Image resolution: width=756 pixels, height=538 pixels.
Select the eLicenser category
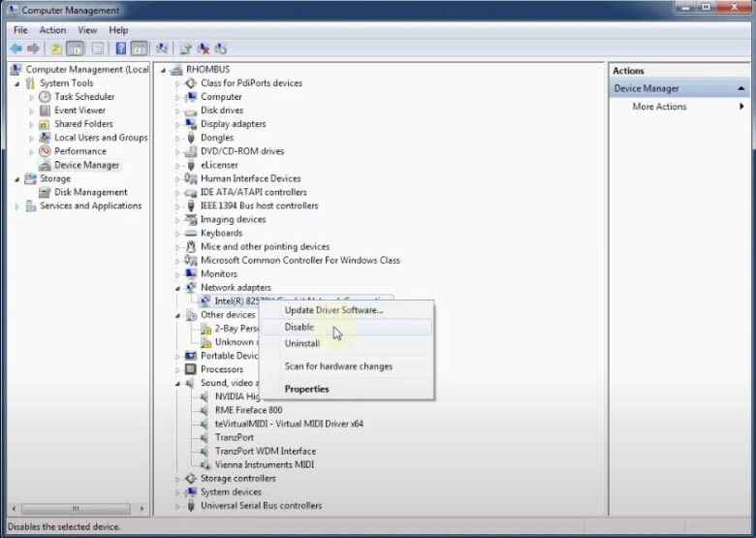[219, 165]
